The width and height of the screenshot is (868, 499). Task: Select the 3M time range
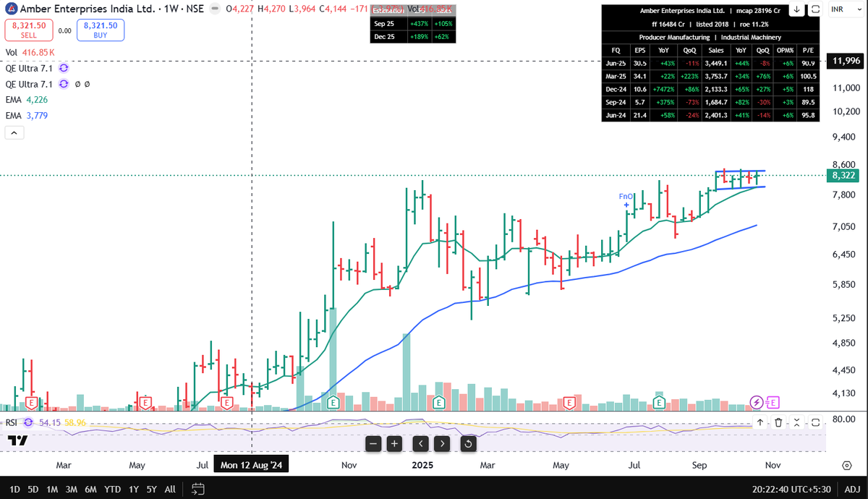click(x=72, y=490)
